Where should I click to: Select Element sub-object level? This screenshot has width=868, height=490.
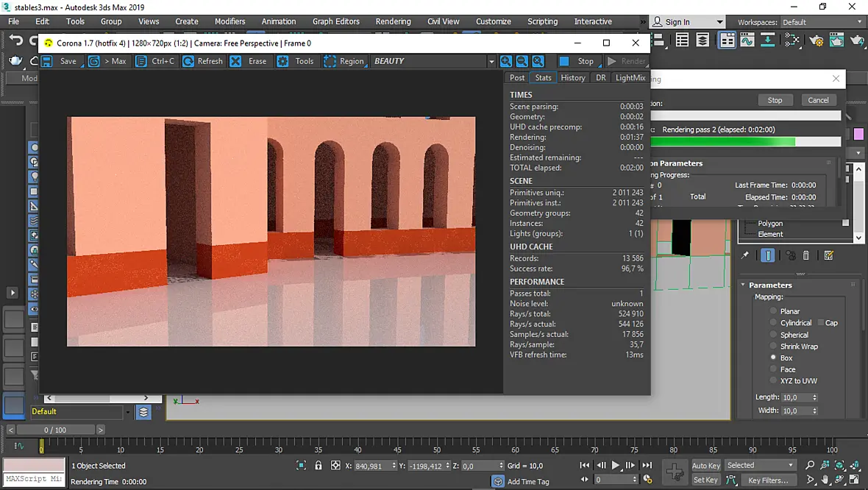click(x=770, y=234)
